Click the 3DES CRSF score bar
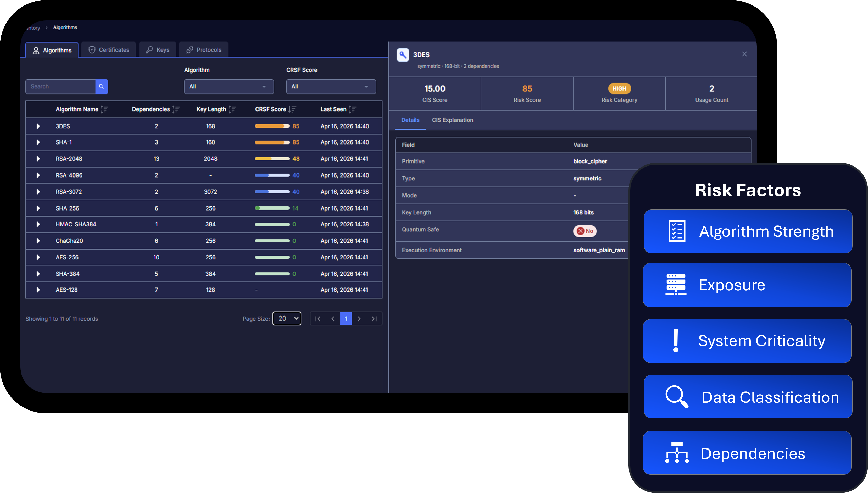The image size is (868, 493). pos(272,126)
